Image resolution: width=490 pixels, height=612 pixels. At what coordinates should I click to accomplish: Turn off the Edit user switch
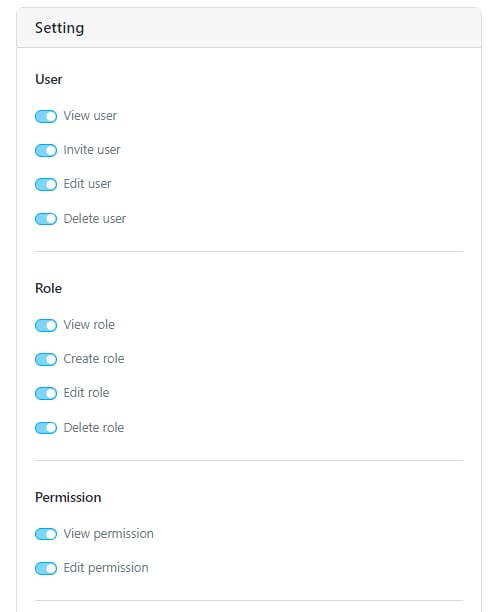pyautogui.click(x=46, y=184)
